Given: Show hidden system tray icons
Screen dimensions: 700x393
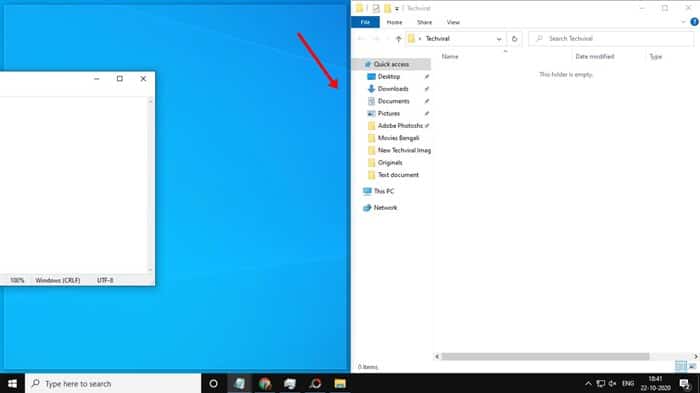Looking at the screenshot, I should point(588,384).
